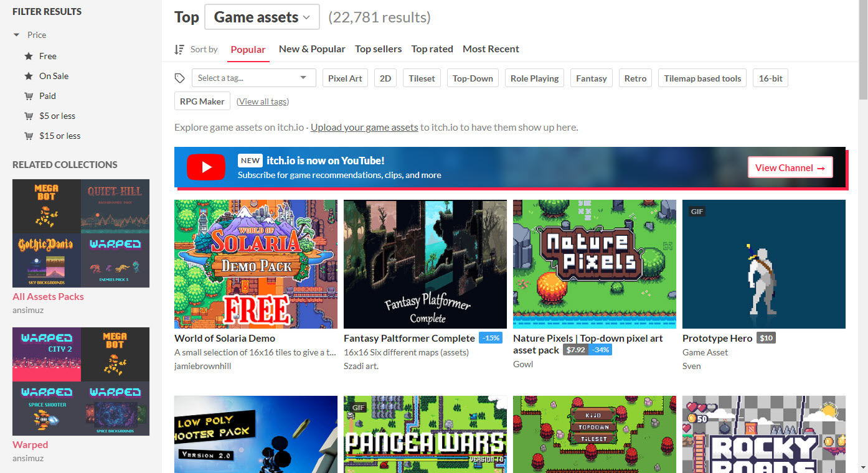Switch to the Popular sort tab

(x=248, y=50)
